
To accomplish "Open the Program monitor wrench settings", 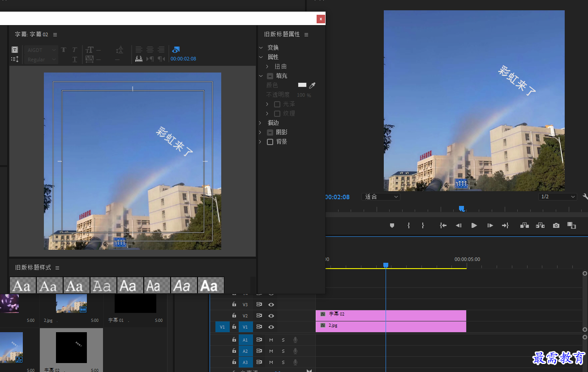I will (x=585, y=197).
